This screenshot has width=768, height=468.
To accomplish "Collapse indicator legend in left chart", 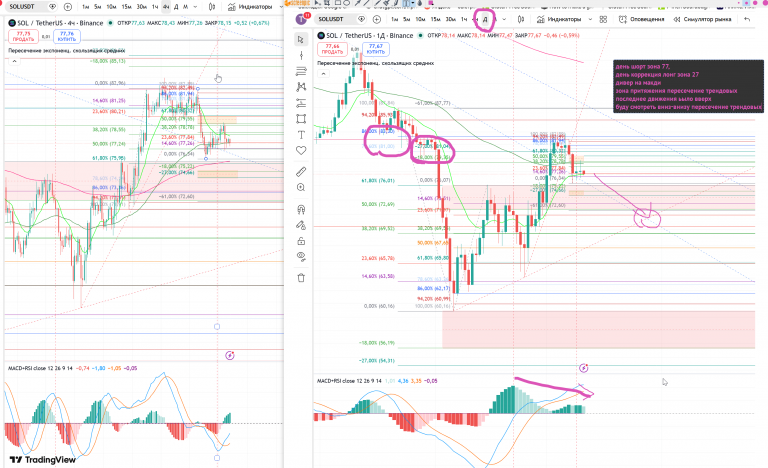I will point(14,61).
